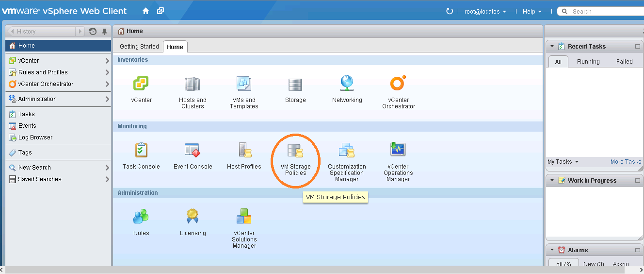Open VMs and Templates inventory
This screenshot has width=644, height=274.
(x=244, y=84)
